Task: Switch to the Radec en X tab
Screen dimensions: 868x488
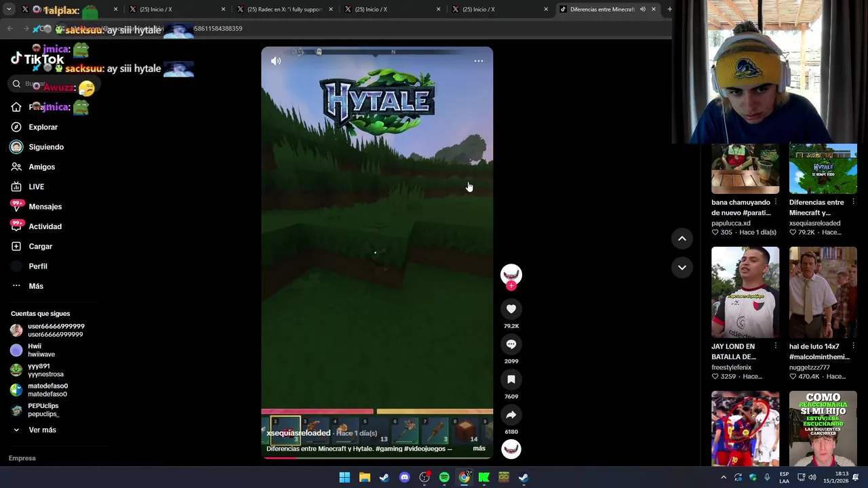Action: pos(283,9)
